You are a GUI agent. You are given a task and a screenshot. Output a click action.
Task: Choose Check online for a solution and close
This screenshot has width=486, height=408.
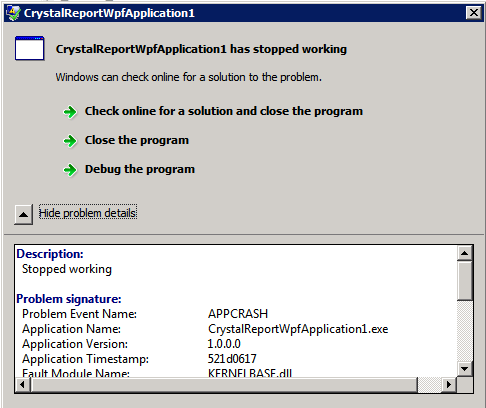[x=224, y=111]
